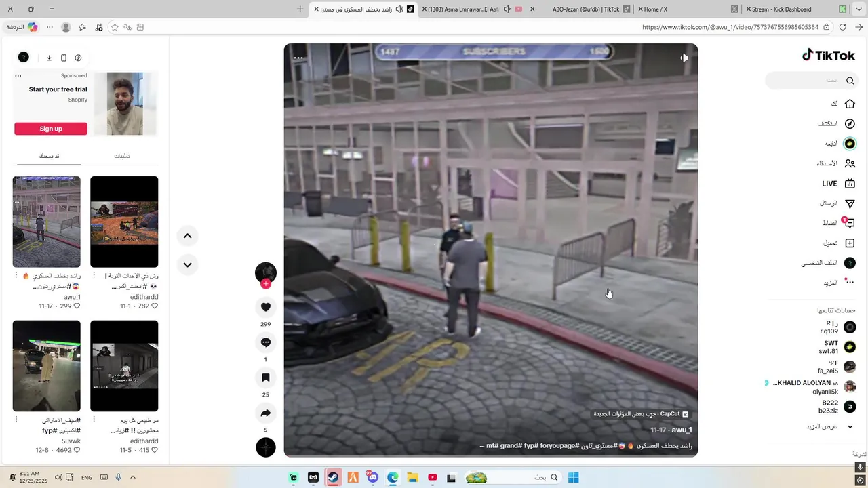
Task: Open video comments via speech bubble icon
Action: [266, 342]
